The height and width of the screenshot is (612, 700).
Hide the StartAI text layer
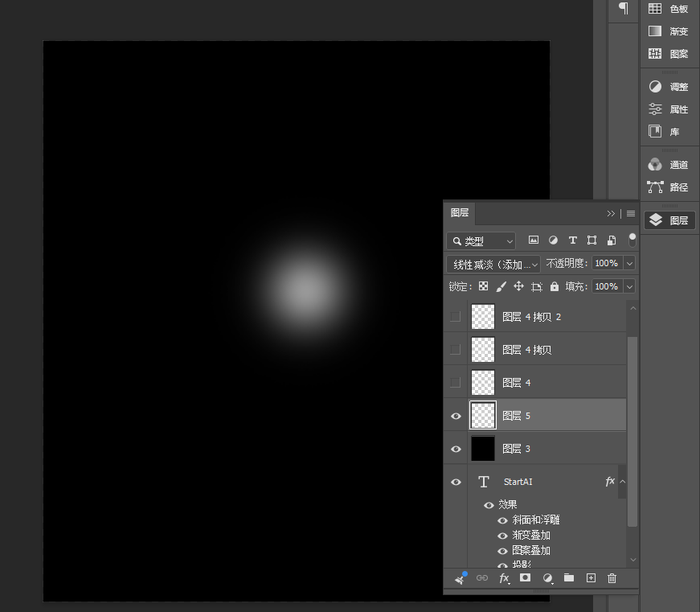456,482
